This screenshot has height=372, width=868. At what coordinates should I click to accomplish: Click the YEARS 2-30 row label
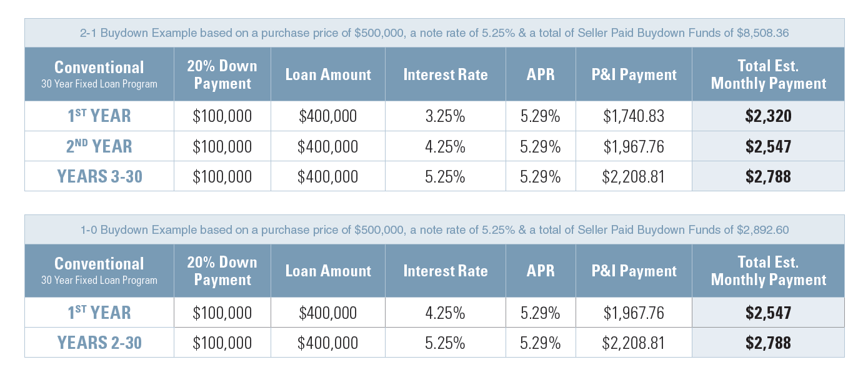pyautogui.click(x=99, y=343)
